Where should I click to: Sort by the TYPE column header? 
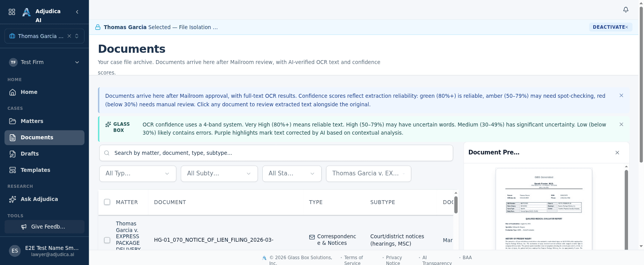(316, 202)
